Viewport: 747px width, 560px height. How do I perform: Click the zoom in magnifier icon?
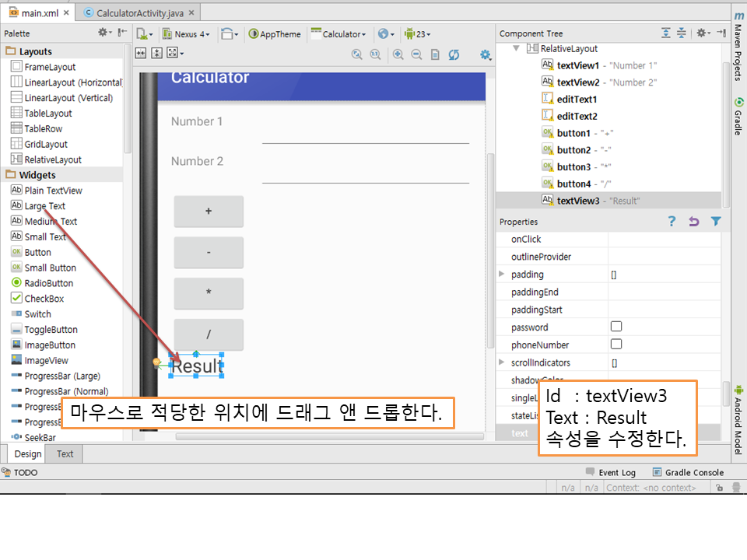398,54
